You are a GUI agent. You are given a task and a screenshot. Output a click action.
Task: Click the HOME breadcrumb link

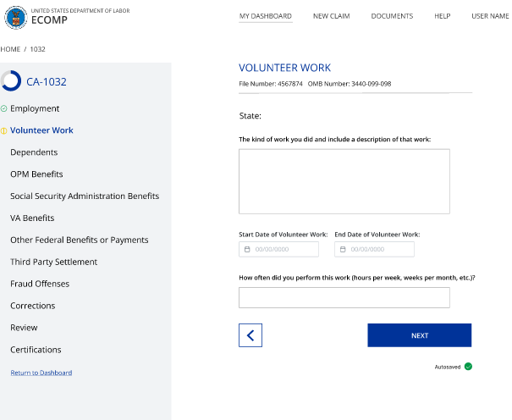click(10, 49)
